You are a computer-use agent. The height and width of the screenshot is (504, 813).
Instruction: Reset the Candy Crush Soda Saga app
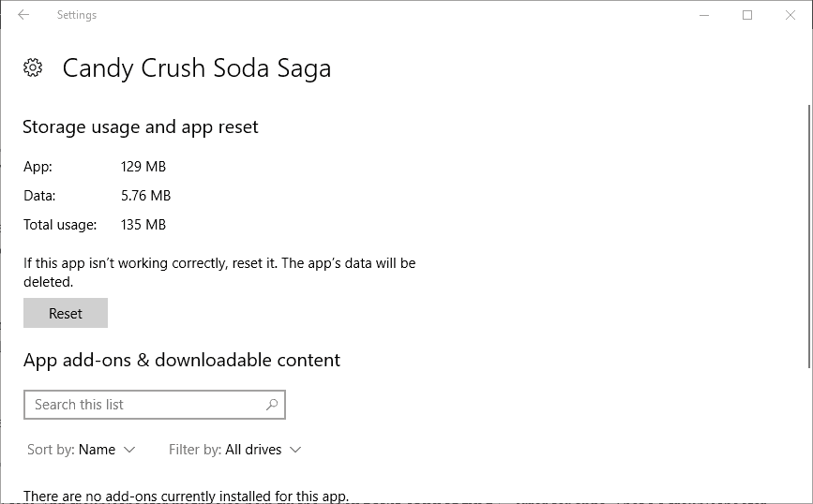tap(66, 313)
